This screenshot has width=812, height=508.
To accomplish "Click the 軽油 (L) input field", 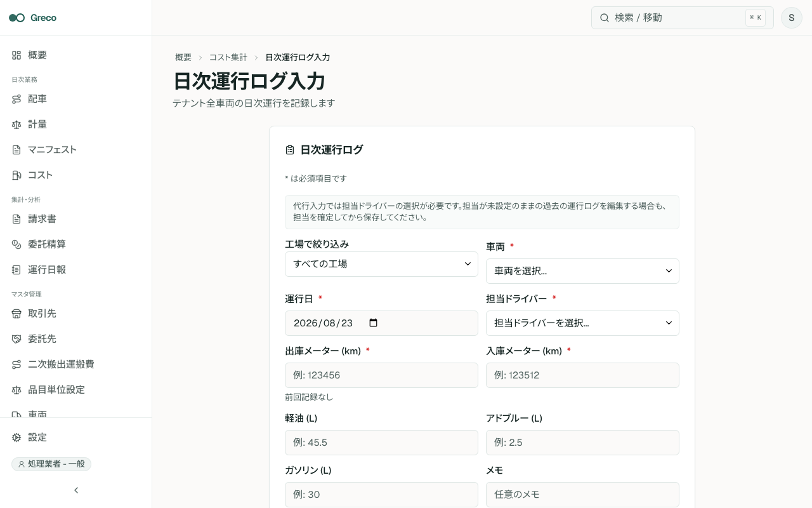I will point(381,443).
